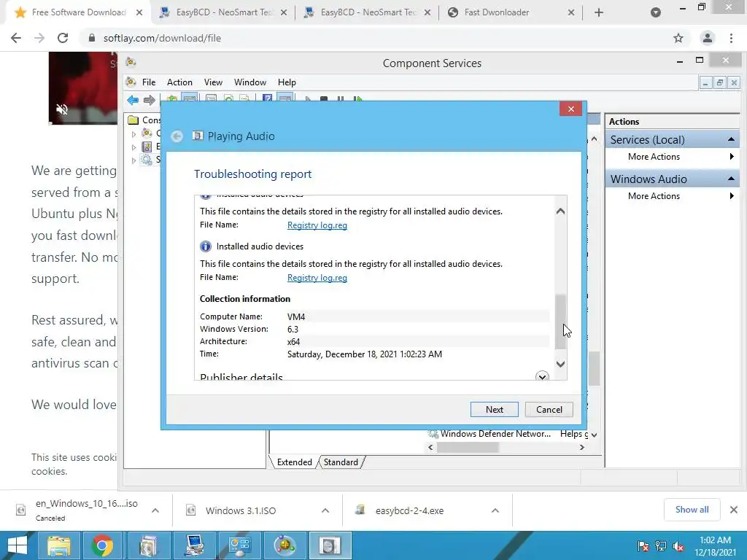Click the troubleshooter window icon in the taskbar
Screen dimensions: 747x560
point(330,545)
